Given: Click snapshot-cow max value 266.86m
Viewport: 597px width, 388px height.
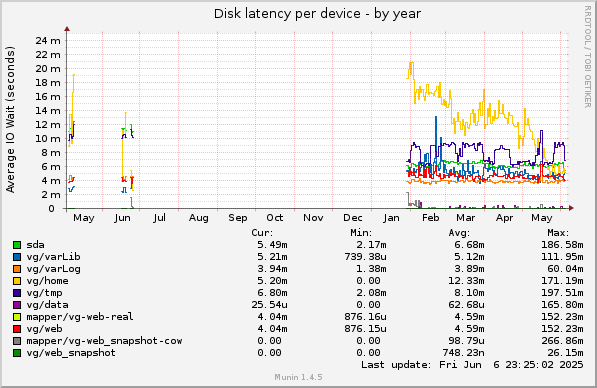Looking at the screenshot, I should [x=562, y=341].
